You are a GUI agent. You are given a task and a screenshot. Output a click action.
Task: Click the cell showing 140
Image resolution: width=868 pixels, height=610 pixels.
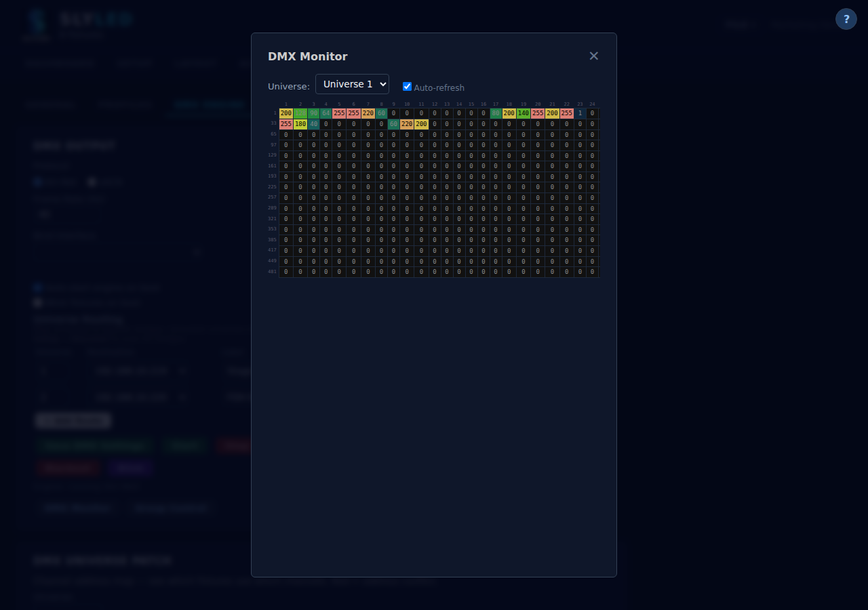tap(524, 114)
